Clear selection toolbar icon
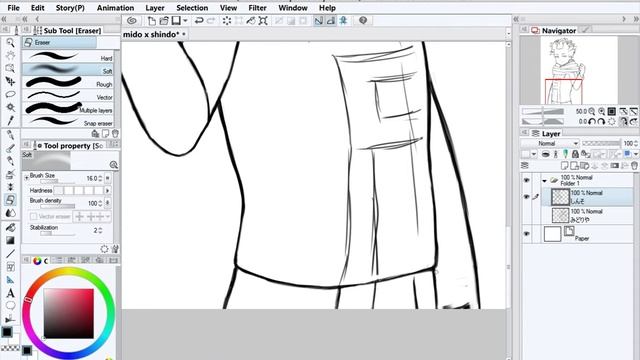Screen dimensions: 640x360 tap(227, 20)
